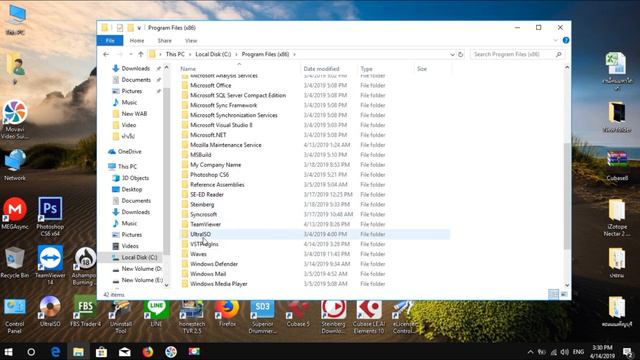This screenshot has width=640, height=360.
Task: Open Cubase8 archive on desktop
Action: coord(617,166)
